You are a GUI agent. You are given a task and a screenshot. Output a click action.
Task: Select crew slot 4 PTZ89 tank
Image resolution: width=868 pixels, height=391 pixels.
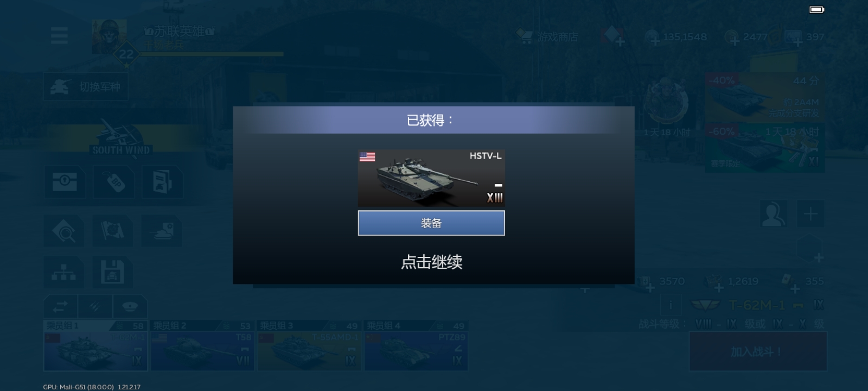416,345
